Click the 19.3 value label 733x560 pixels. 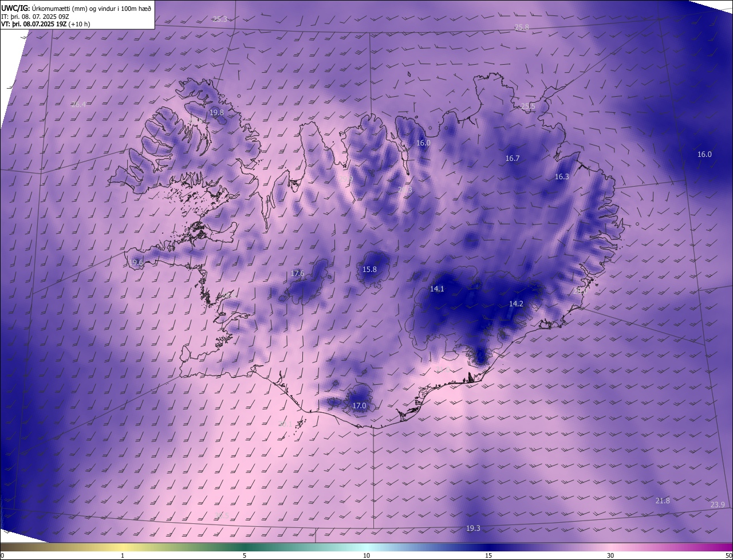pyautogui.click(x=473, y=529)
